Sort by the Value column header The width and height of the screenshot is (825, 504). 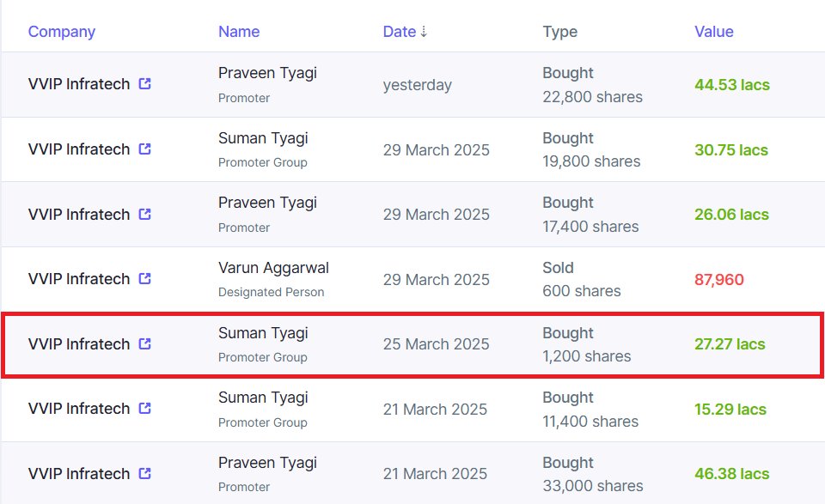tap(714, 32)
